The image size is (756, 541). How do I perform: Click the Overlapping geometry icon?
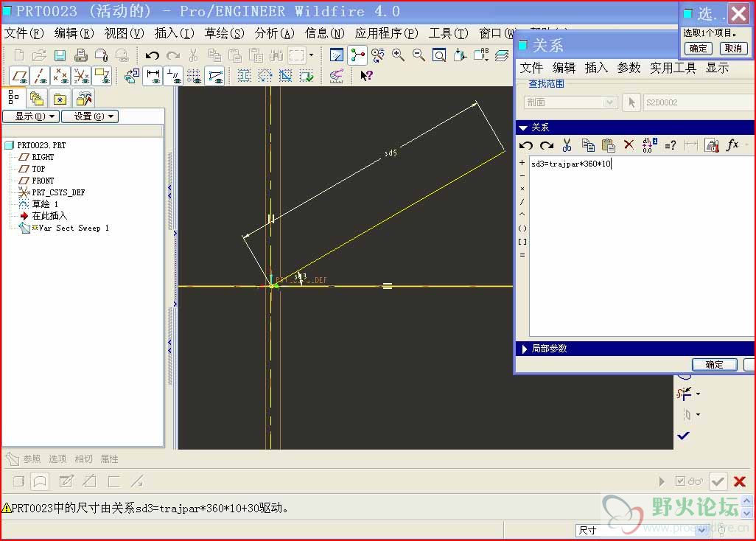(285, 76)
